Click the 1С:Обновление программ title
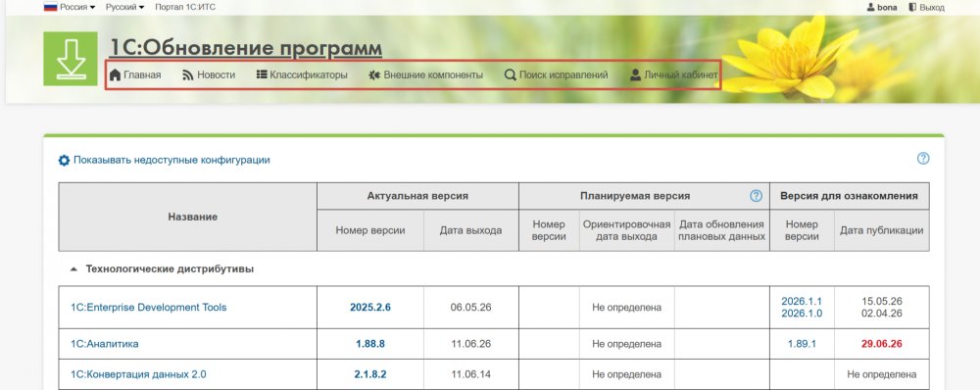The height and width of the screenshot is (390, 980). (246, 48)
